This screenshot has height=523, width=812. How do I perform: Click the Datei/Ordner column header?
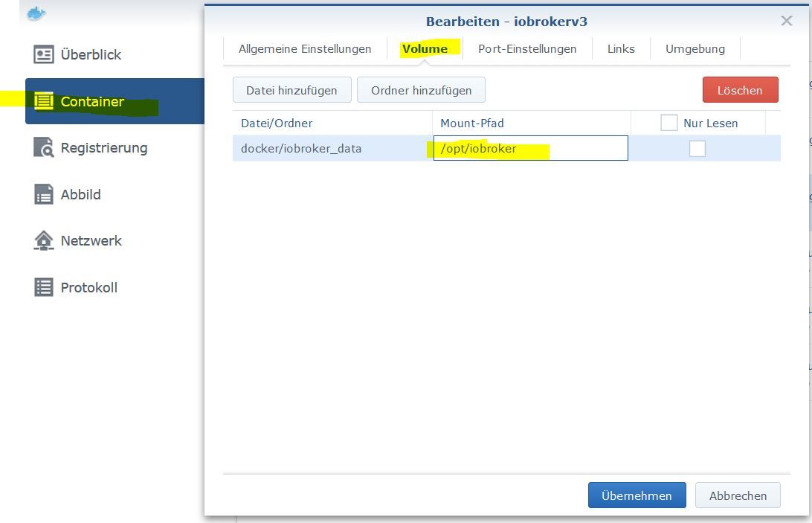tap(332, 123)
